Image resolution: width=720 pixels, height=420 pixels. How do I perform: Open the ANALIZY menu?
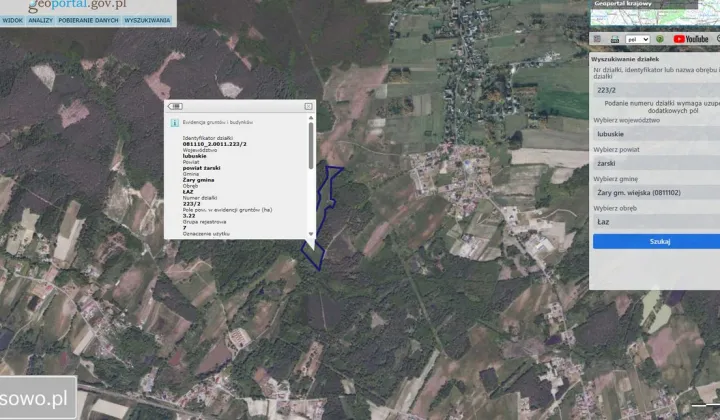(40, 20)
